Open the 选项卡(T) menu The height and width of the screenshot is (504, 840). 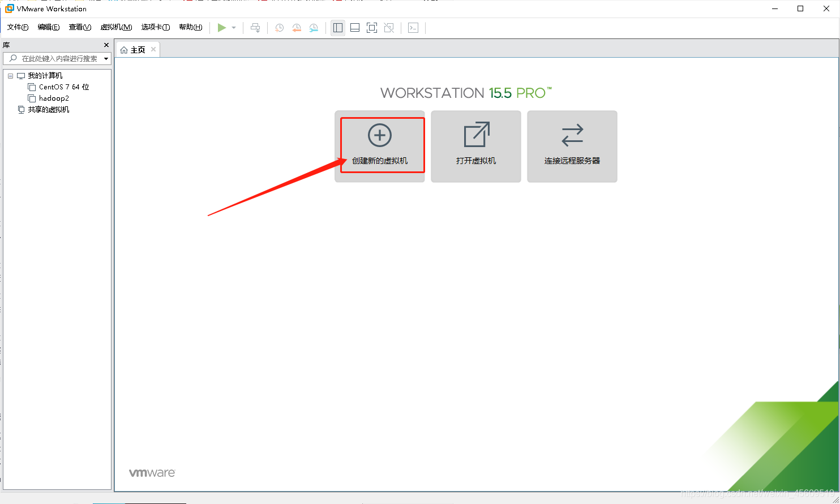(156, 27)
